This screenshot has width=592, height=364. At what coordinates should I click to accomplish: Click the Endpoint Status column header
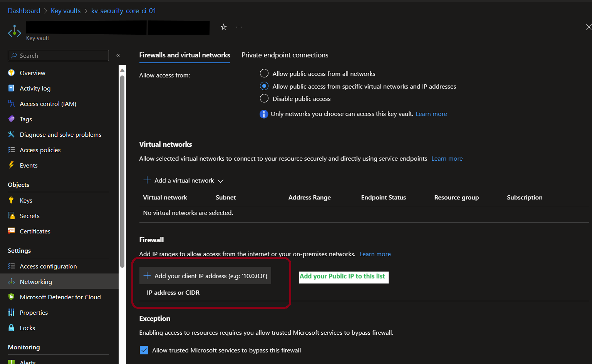[384, 197]
